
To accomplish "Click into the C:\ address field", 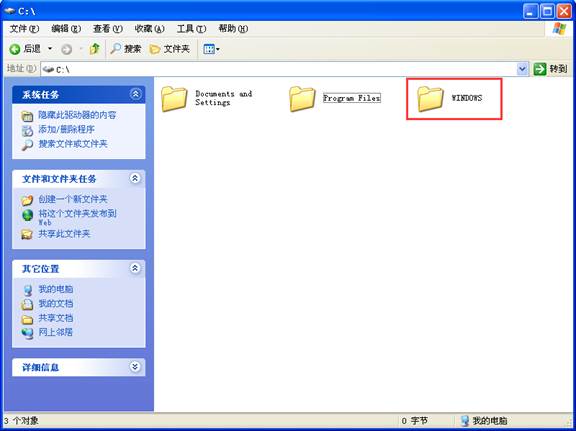I will [279, 69].
